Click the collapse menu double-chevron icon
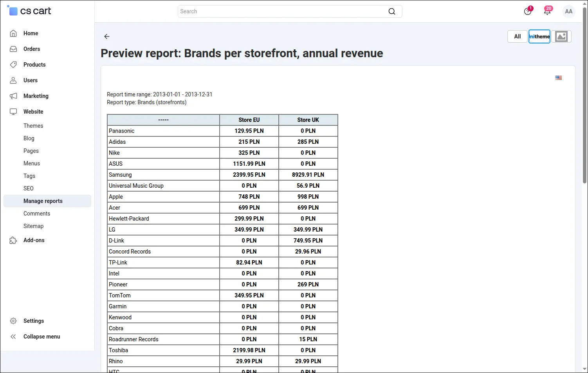This screenshot has height=373, width=588. coord(13,337)
